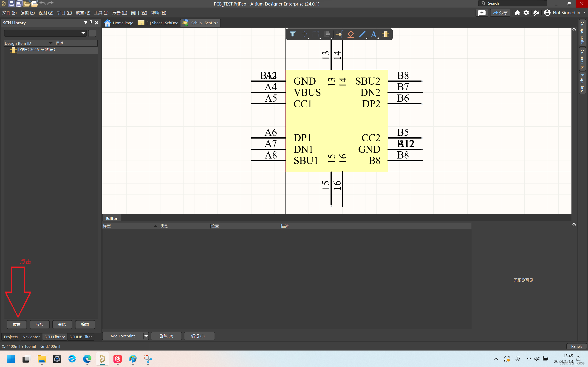Pick the place text string A tool
The width and height of the screenshot is (588, 367).
tap(374, 34)
